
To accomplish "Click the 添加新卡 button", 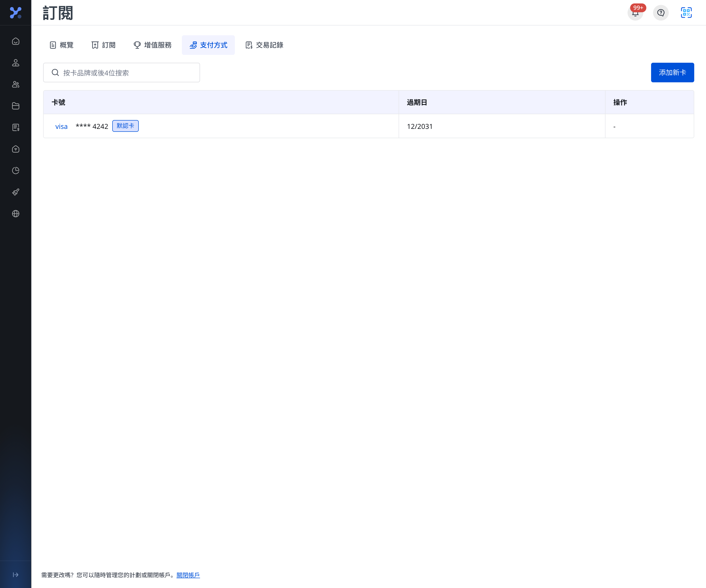I will (672, 72).
